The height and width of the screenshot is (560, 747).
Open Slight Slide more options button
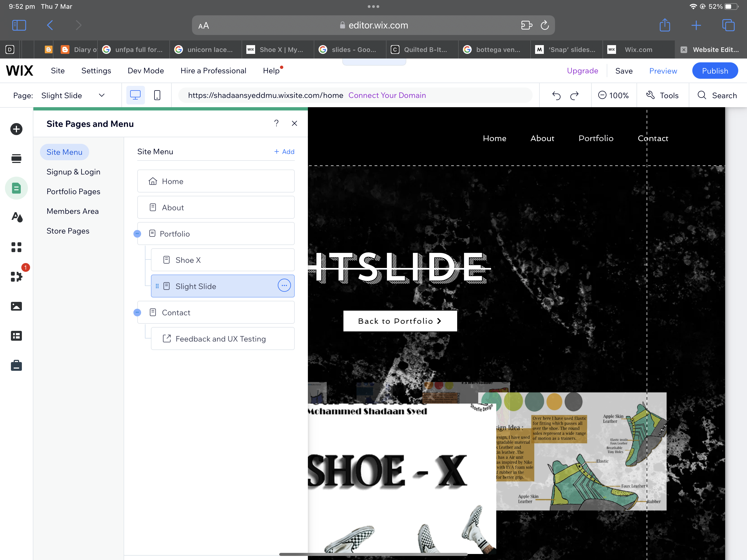(x=284, y=286)
